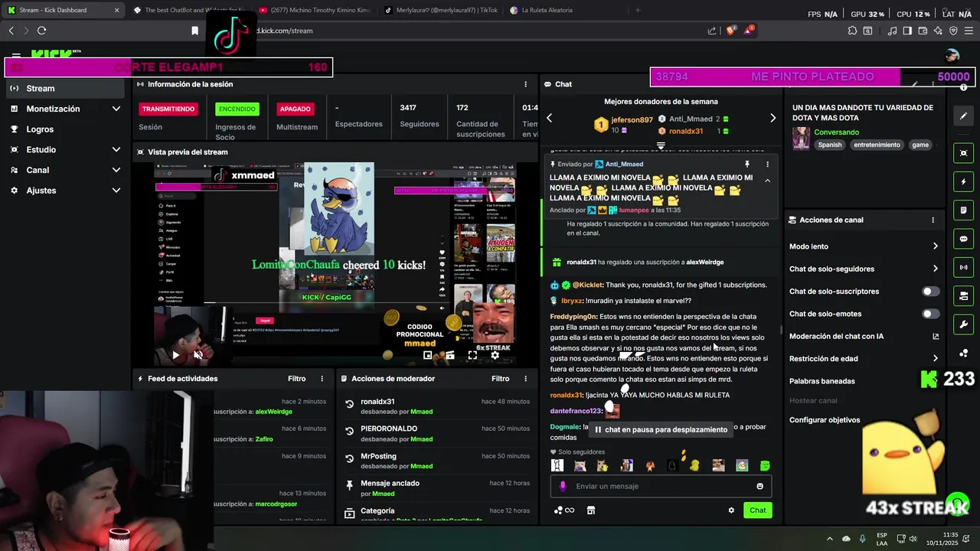Open channel actions three-dot menu
Viewport: 980px width, 551px height.
[933, 220]
